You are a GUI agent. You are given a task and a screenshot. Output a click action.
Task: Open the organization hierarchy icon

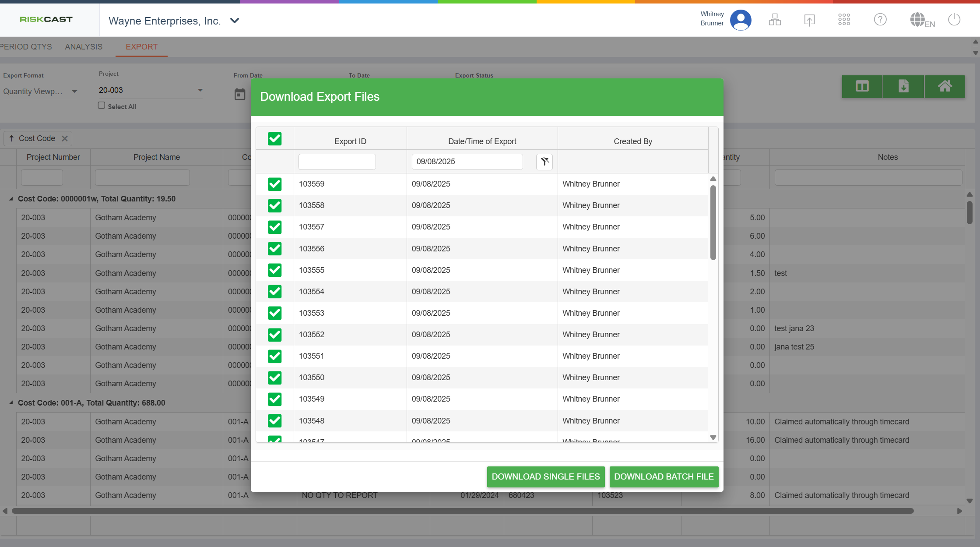click(x=775, y=20)
